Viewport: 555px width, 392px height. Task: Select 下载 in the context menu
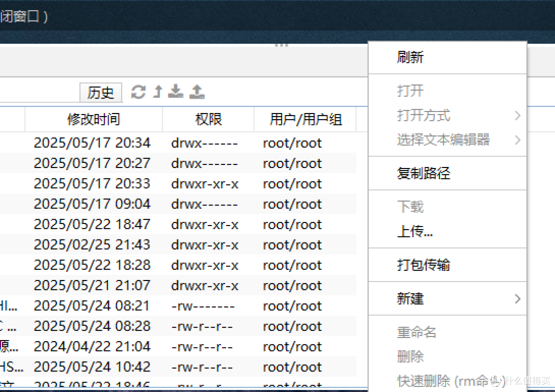click(x=448, y=207)
